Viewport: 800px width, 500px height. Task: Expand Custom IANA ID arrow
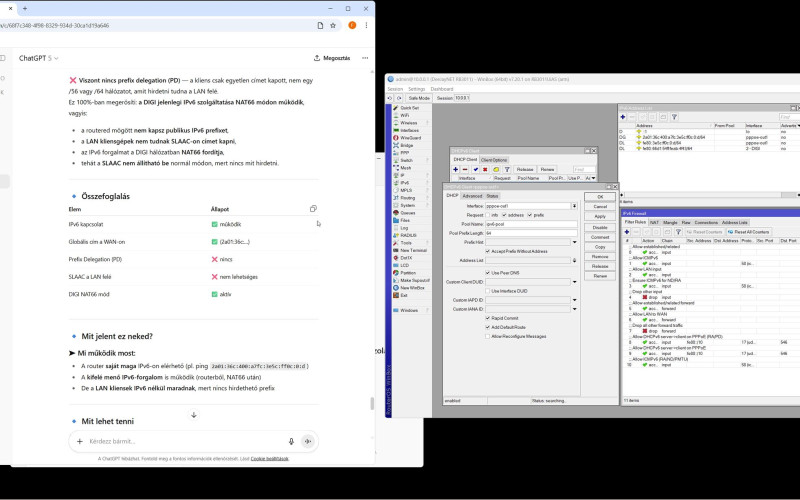point(574,309)
